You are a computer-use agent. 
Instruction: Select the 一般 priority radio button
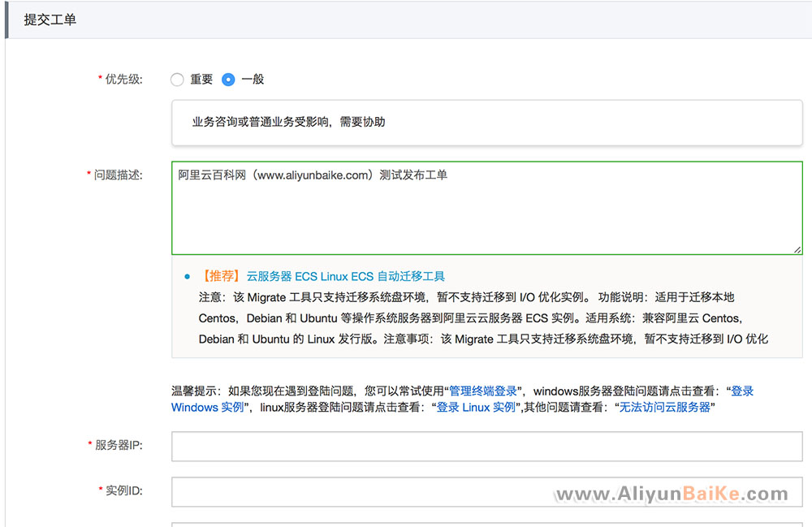click(x=228, y=80)
